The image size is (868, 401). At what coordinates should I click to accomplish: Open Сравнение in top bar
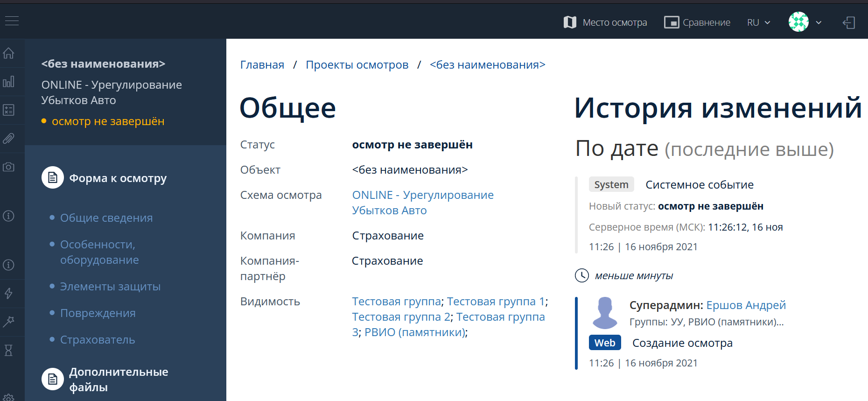(697, 22)
